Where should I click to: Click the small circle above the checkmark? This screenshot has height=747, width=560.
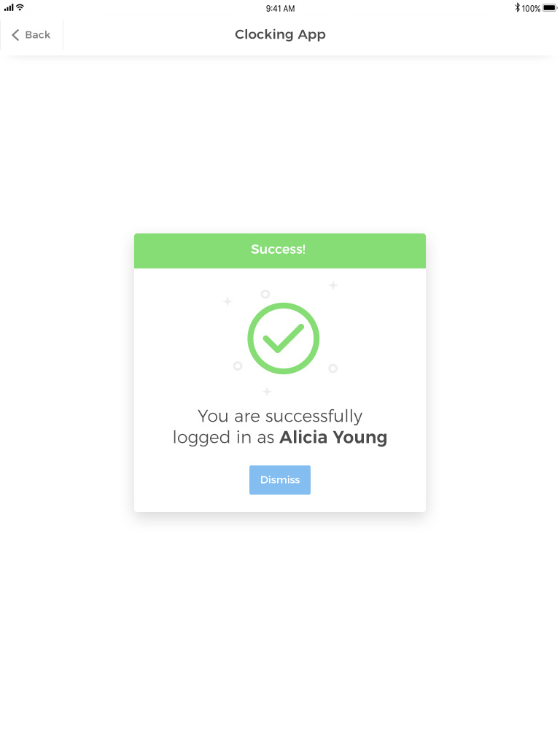pos(265,294)
